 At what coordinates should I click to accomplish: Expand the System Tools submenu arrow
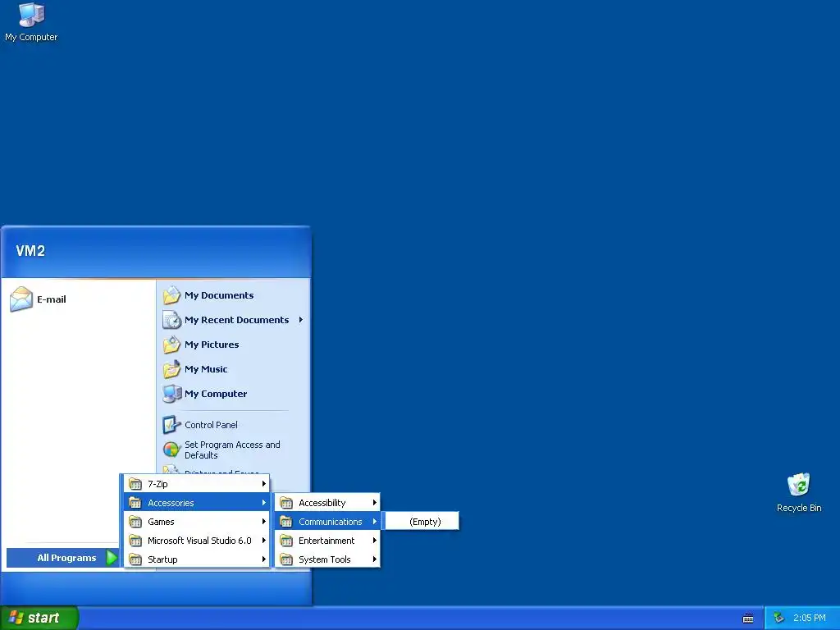point(374,559)
